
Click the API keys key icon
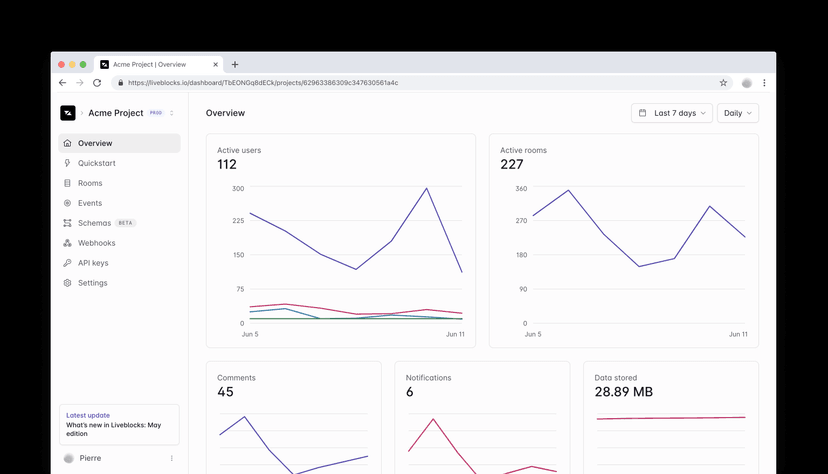point(67,263)
